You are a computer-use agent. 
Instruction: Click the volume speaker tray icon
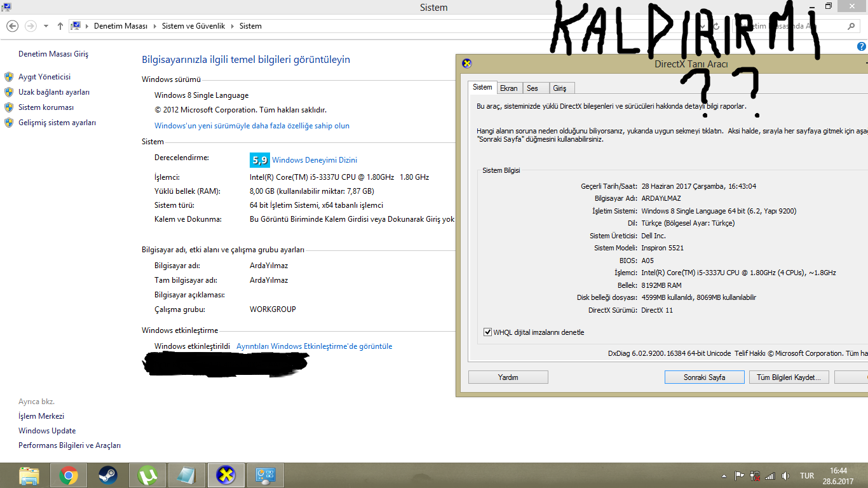point(785,476)
